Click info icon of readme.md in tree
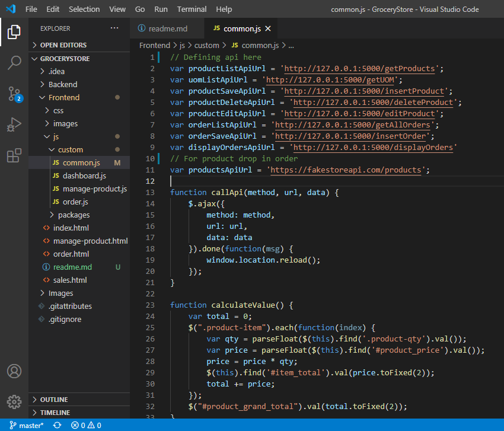 [x=46, y=267]
